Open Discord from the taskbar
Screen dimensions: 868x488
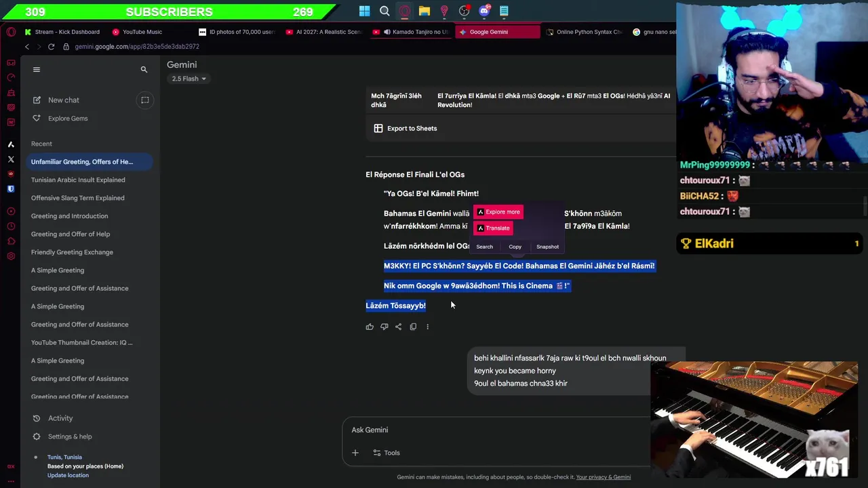click(484, 11)
